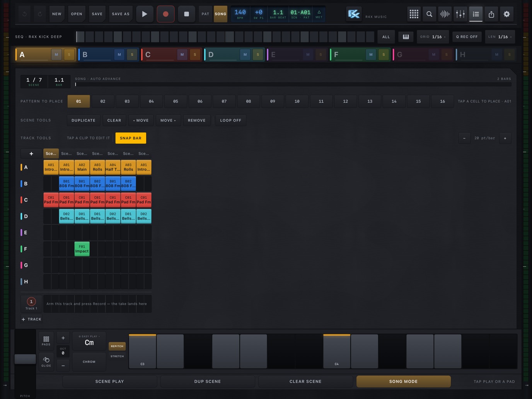Click the CLEAR SCENE button at bottom

point(305,381)
